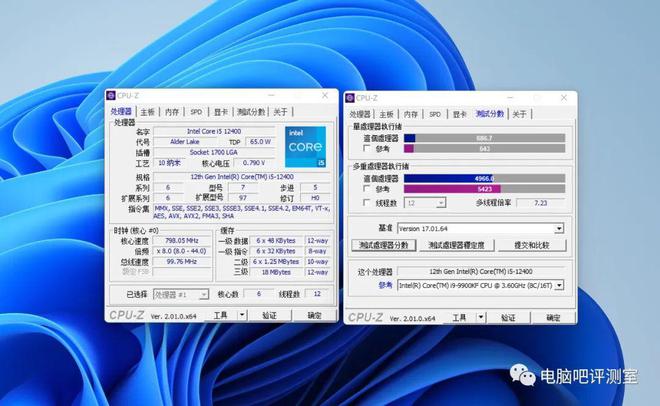Click the CPU-Z icon in the benchmark window title bar
The image size is (660, 406).
coord(350,98)
